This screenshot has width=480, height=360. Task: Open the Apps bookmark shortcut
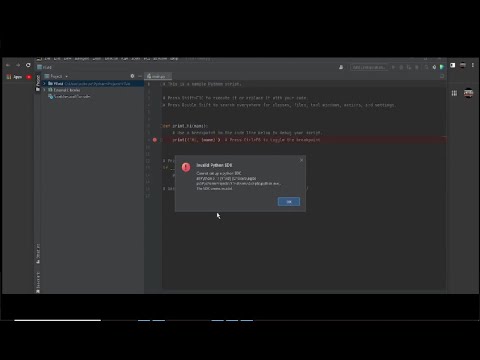14,77
